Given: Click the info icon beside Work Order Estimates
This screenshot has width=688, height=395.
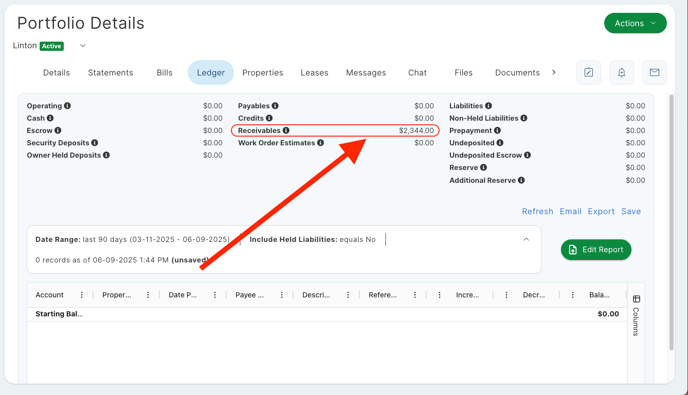Looking at the screenshot, I should [320, 143].
